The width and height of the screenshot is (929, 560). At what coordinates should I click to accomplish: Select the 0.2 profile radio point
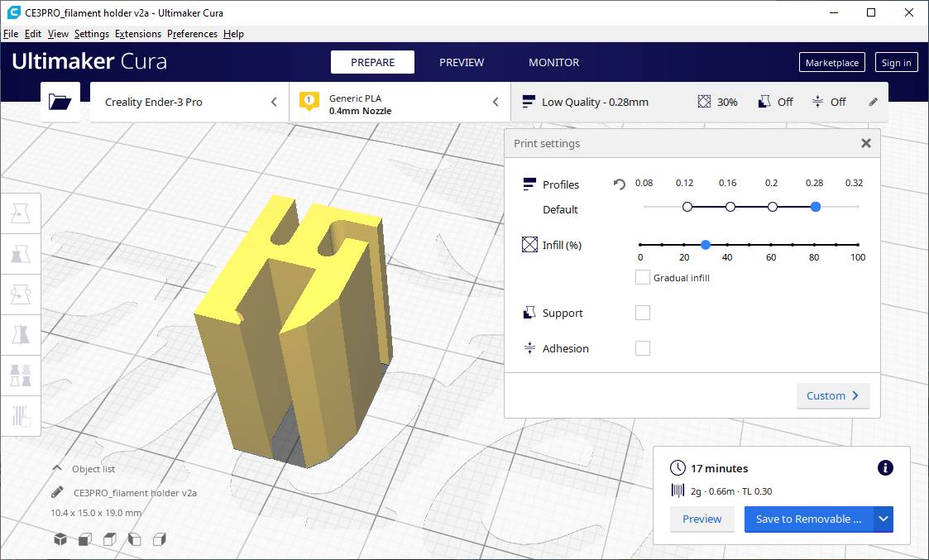(x=773, y=207)
